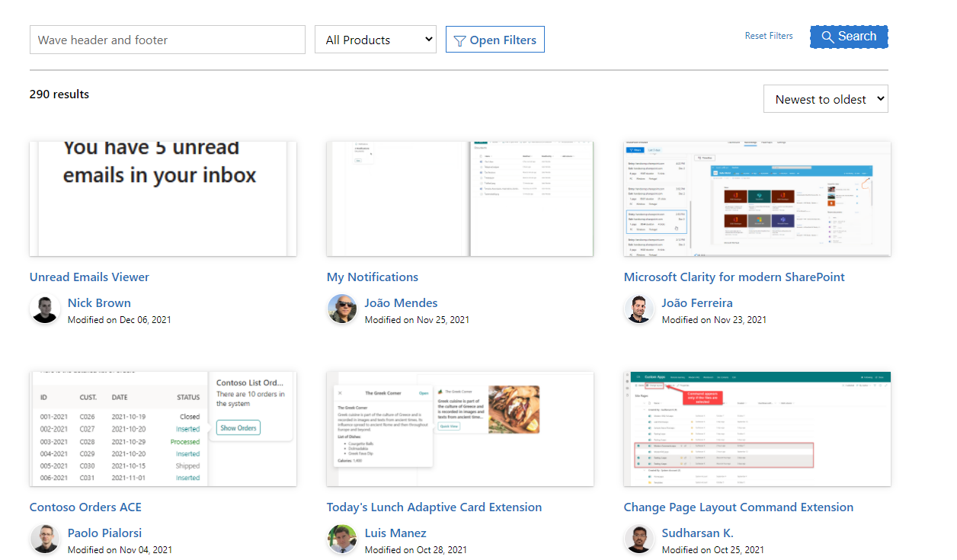This screenshot has width=957, height=560.
Task: Click the Wave header and footer search box
Action: tap(167, 39)
